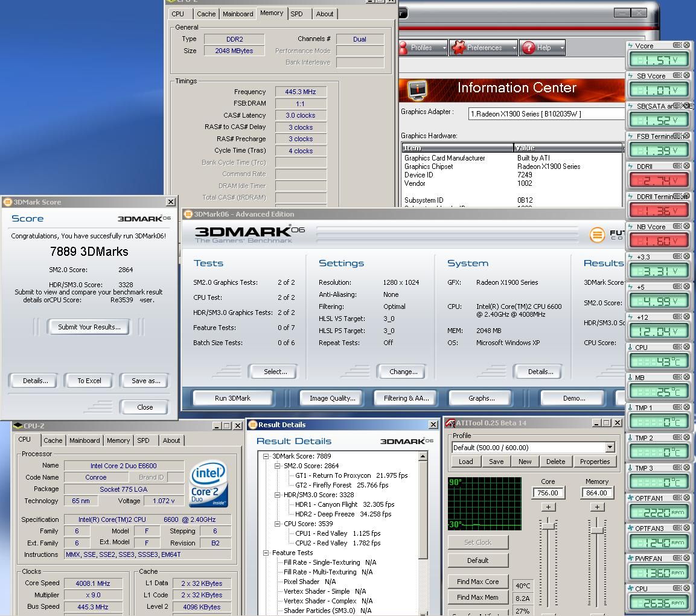Switch to Mainboard tab in lower CPU-Z
This screenshot has width=696, height=616.
(85, 440)
